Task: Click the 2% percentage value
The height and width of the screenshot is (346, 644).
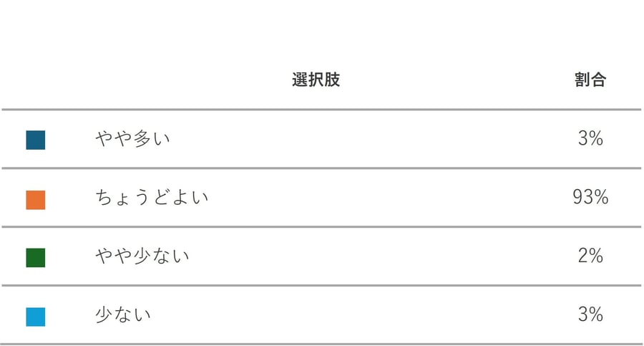Action: click(x=590, y=256)
